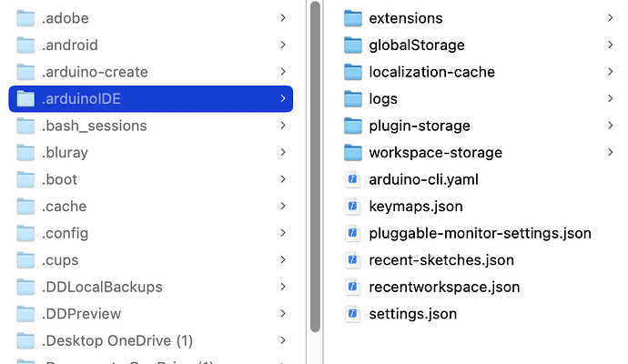Click the keymaps.json file icon
The width and height of the screenshot is (628, 364).
click(x=354, y=207)
